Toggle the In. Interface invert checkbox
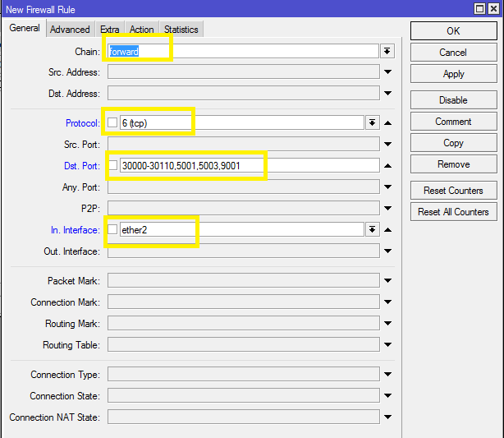This screenshot has width=504, height=438. (x=112, y=229)
